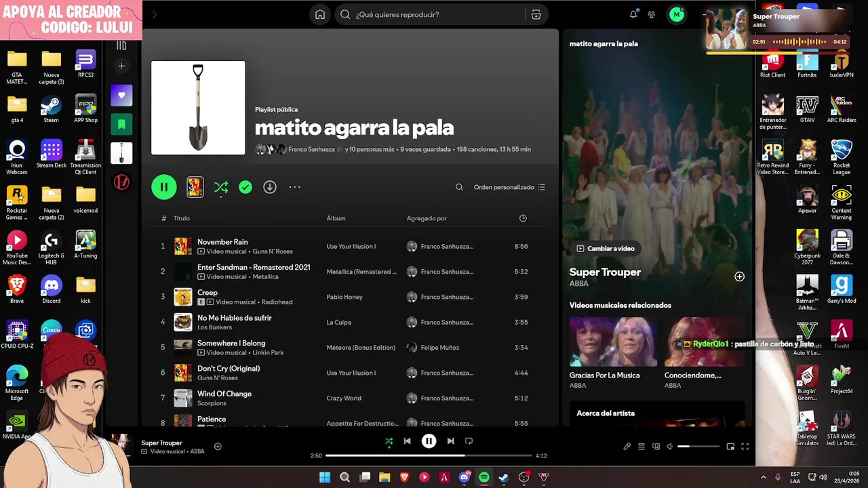Viewport: 868px width, 488px height.
Task: Open lyrics microphone icon in player bar
Action: [627, 447]
